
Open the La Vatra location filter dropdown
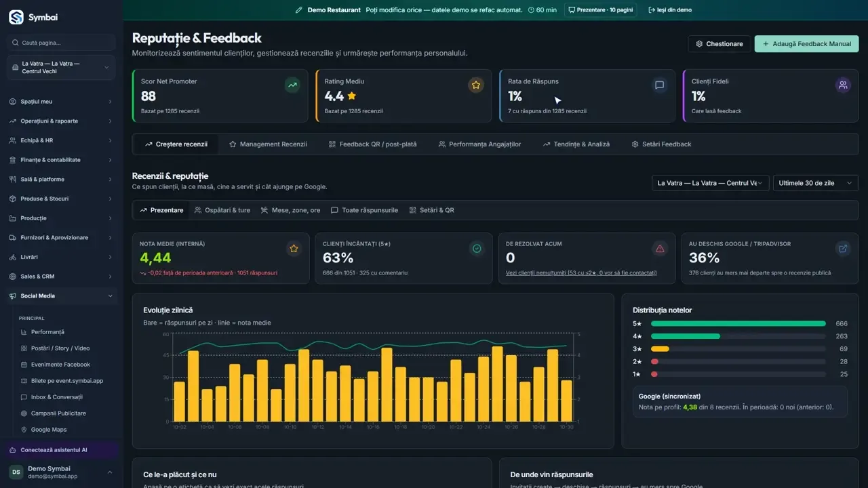[x=710, y=183]
